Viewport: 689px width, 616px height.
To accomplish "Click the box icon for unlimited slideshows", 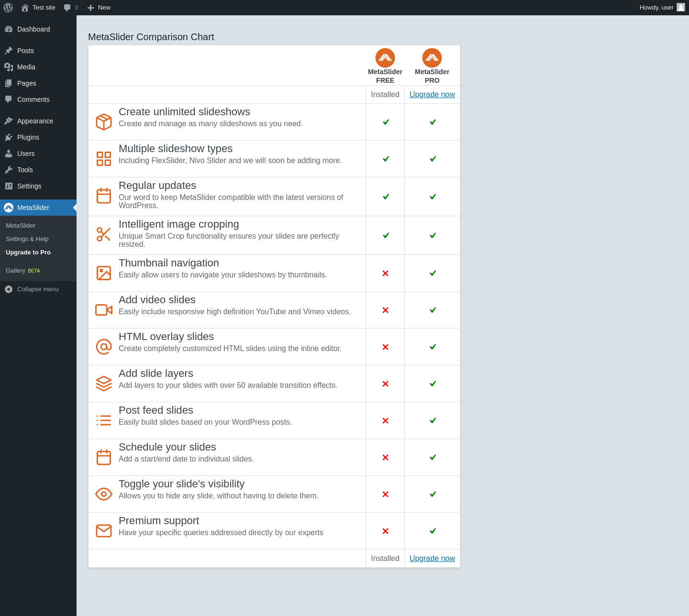I will 104,122.
